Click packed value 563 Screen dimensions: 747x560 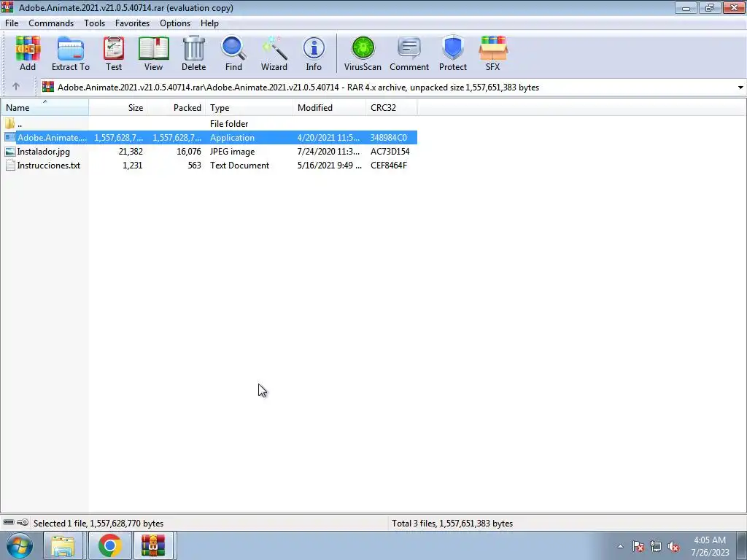pos(194,166)
